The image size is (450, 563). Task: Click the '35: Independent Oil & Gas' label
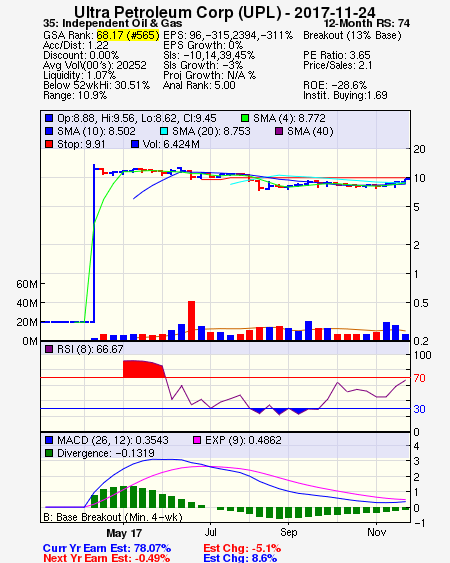coord(112,23)
